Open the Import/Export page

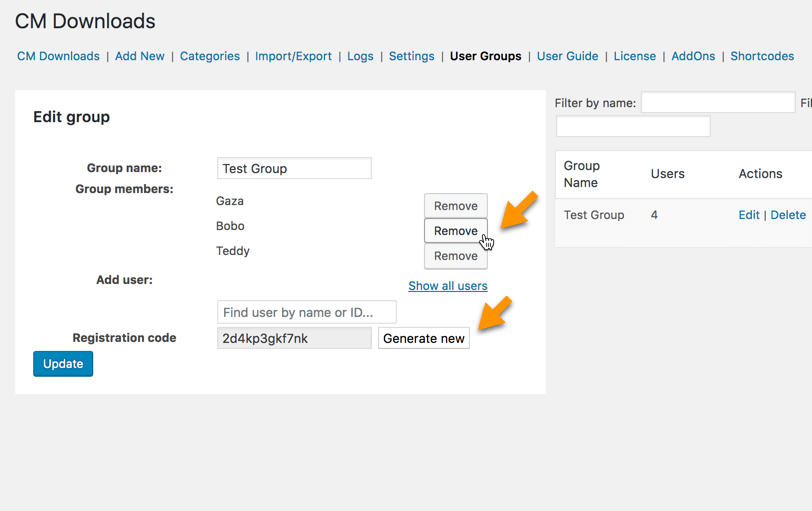click(x=293, y=56)
